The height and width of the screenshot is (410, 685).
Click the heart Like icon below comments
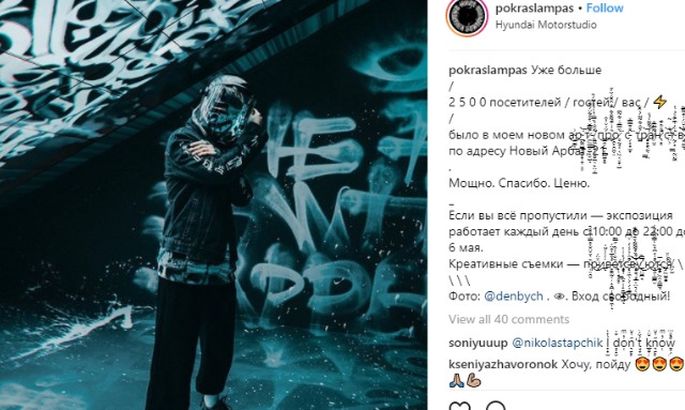click(x=460, y=406)
